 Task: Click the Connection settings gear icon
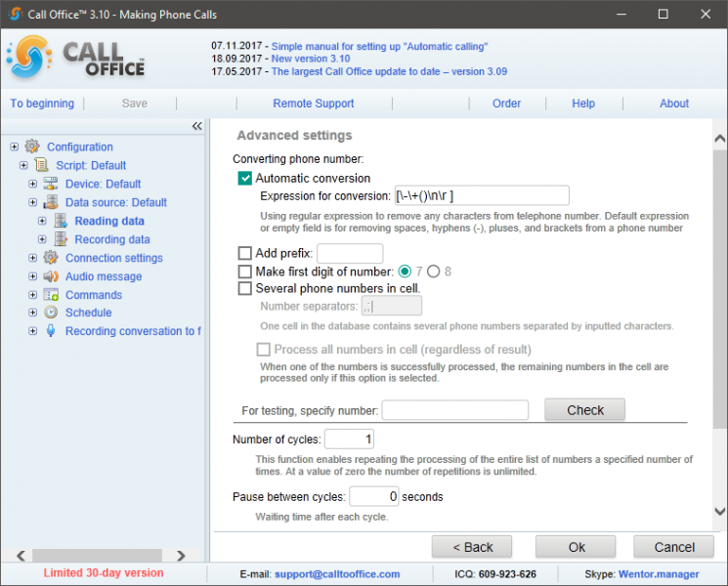[51, 258]
